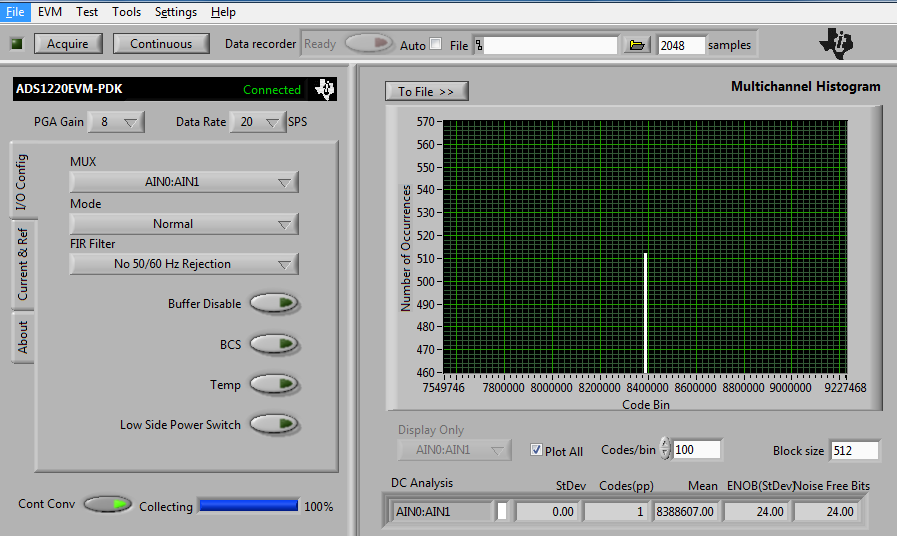
Task: Adjust the Codes/bin stepper arrows
Action: [x=665, y=449]
